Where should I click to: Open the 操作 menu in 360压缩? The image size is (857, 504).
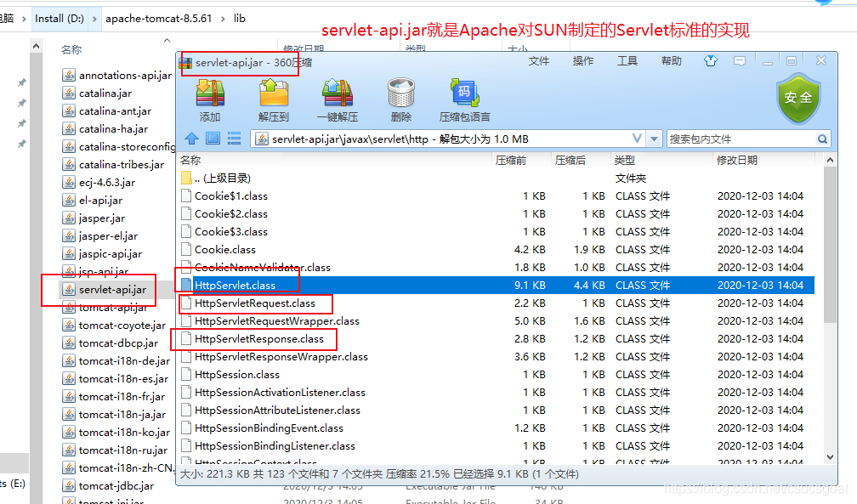tap(582, 61)
